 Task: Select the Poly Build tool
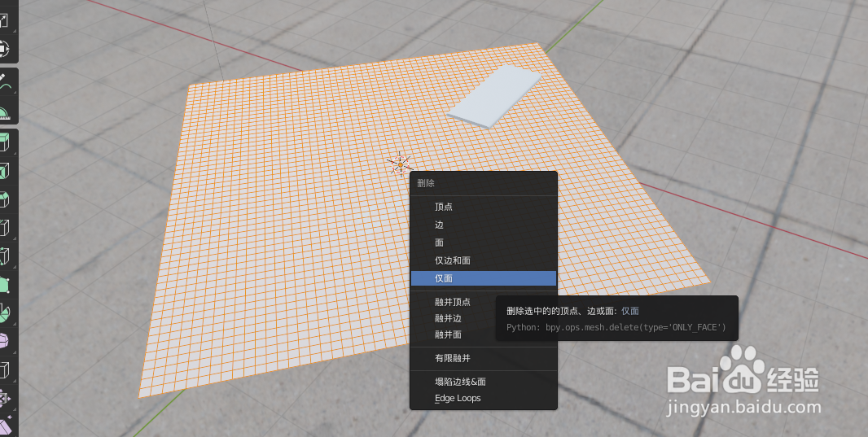3,286
